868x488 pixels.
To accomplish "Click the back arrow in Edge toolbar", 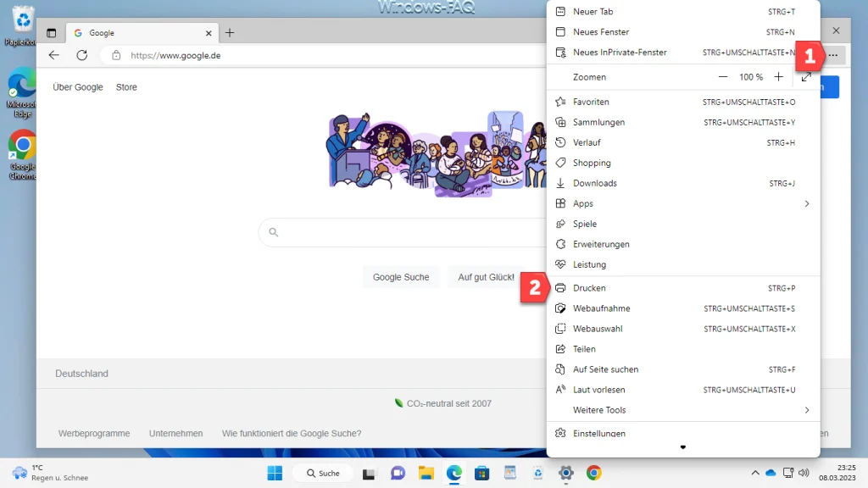I will pos(53,55).
